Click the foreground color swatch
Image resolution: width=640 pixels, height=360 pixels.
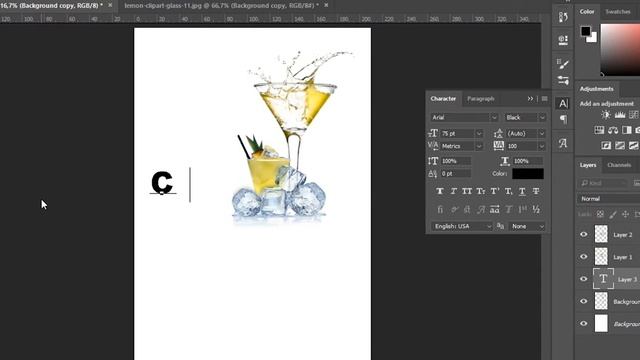pyautogui.click(x=586, y=31)
